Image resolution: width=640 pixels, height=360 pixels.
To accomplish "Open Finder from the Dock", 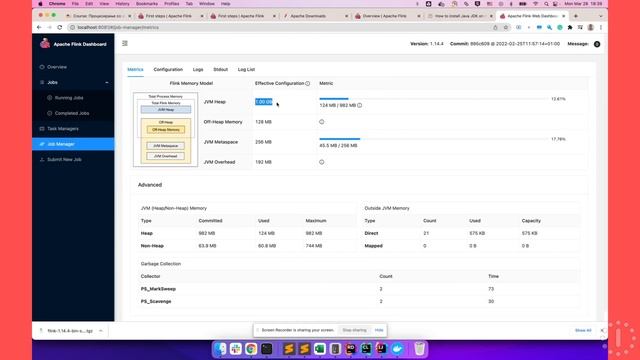I will pos(220,349).
